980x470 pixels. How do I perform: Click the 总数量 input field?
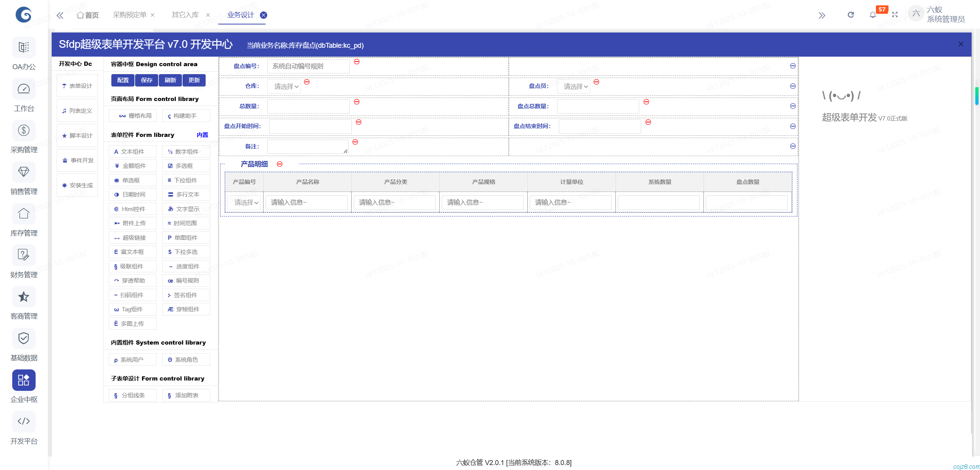(x=308, y=106)
